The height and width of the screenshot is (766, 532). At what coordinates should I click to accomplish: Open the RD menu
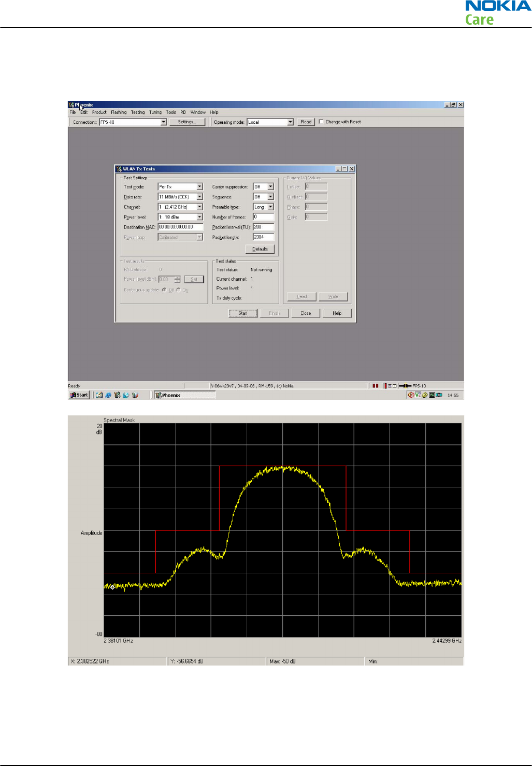tap(183, 112)
